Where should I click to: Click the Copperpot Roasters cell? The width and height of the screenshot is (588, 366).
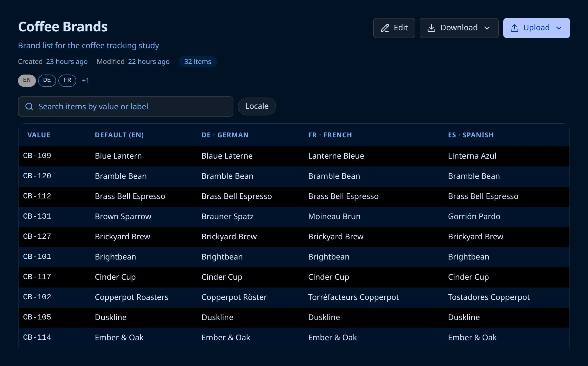tap(132, 297)
